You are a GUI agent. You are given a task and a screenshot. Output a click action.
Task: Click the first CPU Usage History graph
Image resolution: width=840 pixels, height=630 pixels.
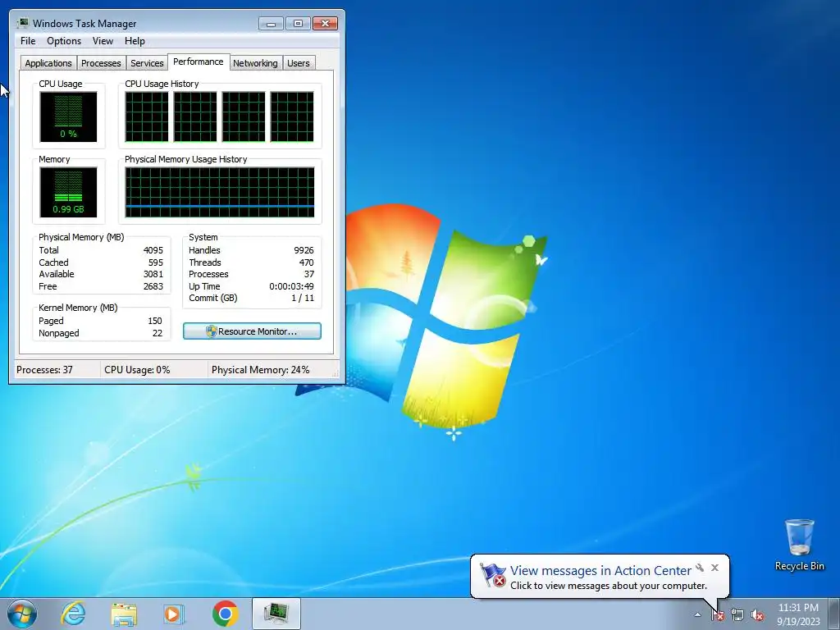point(147,116)
